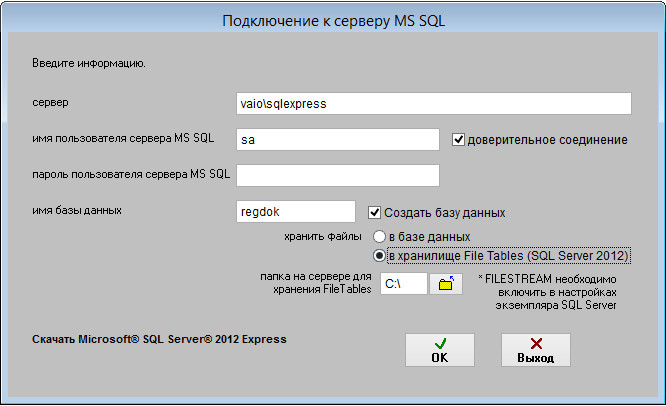Click the database name field regdok

[x=296, y=211]
